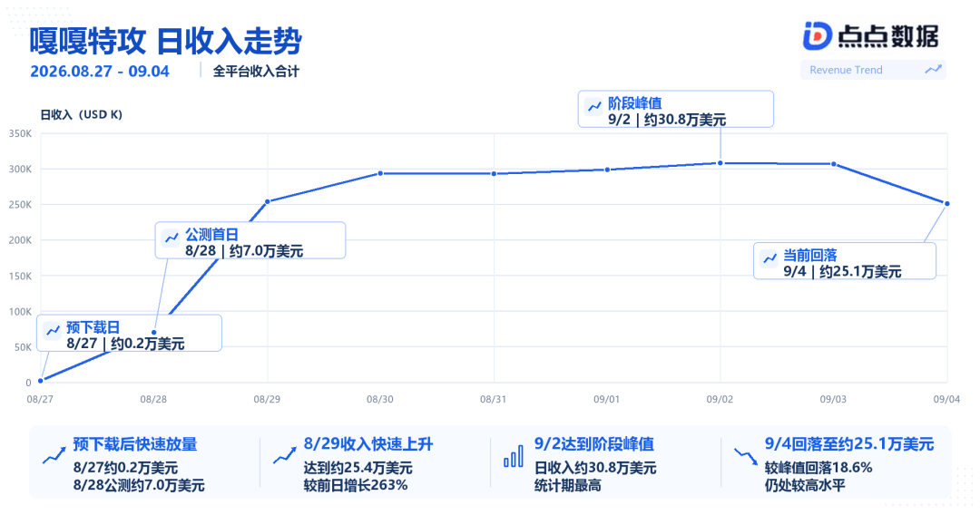
Task: Select the 09/01 data point
Action: pos(607,170)
